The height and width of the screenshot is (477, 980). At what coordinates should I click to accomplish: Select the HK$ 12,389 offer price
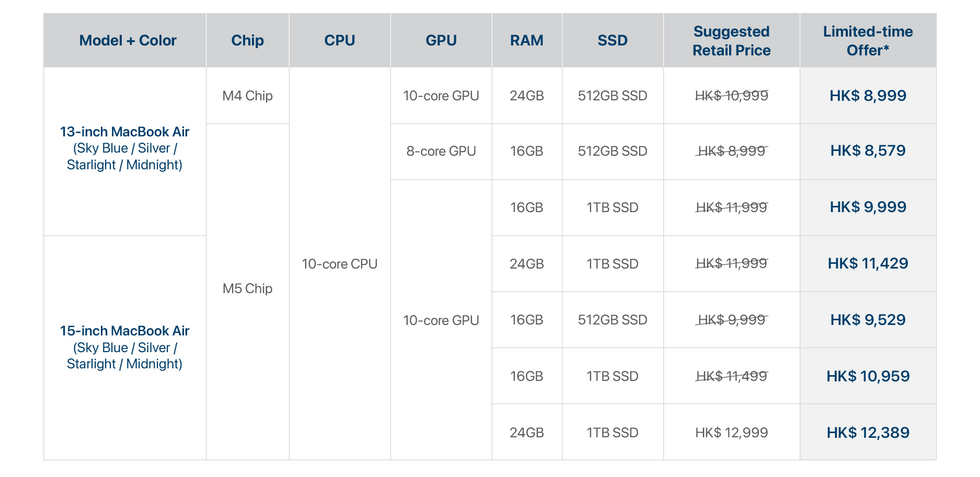coord(868,433)
